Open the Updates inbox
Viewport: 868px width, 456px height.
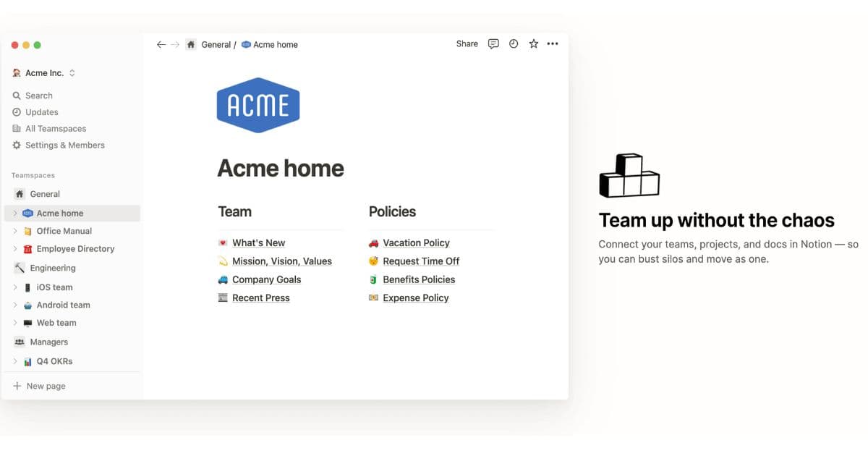pyautogui.click(x=40, y=111)
